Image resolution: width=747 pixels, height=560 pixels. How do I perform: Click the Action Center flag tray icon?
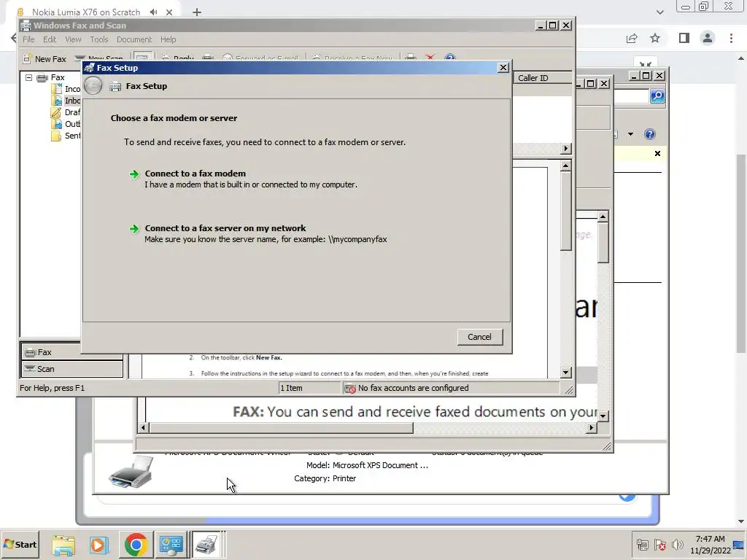pyautogui.click(x=659, y=545)
